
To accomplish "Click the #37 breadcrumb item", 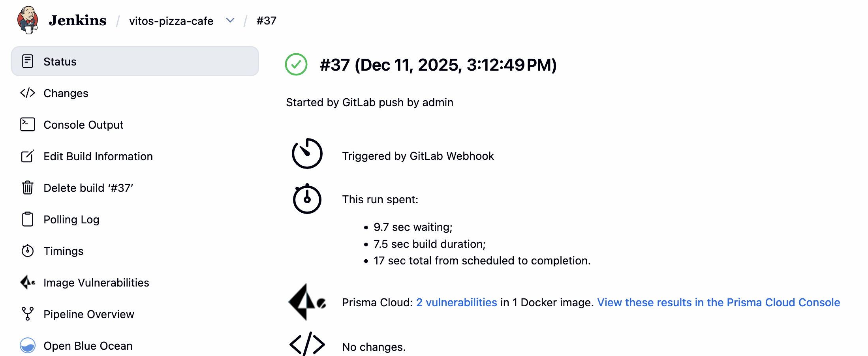I will tap(267, 21).
